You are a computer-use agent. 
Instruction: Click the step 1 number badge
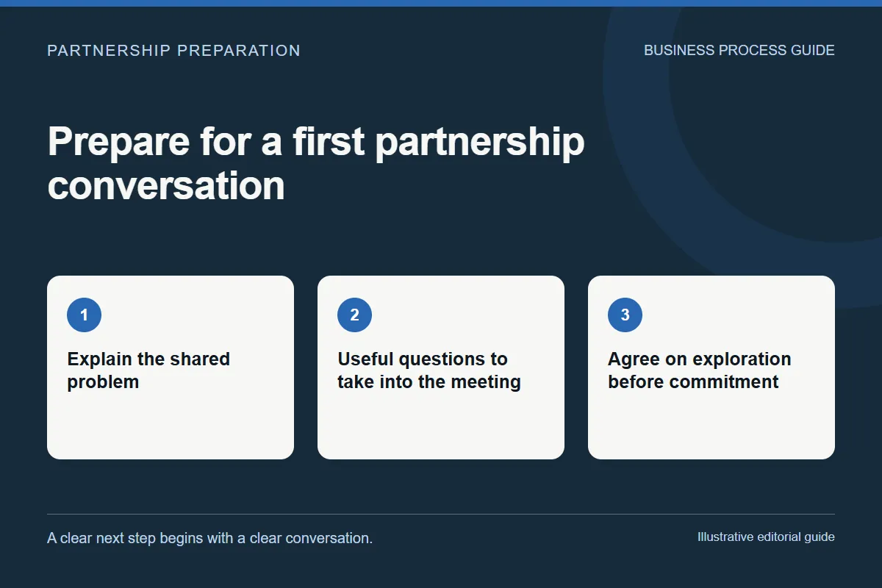click(84, 315)
